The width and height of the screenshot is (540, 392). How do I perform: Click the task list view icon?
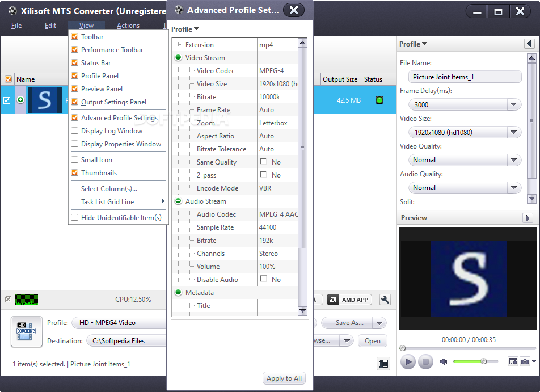pyautogui.click(x=383, y=364)
